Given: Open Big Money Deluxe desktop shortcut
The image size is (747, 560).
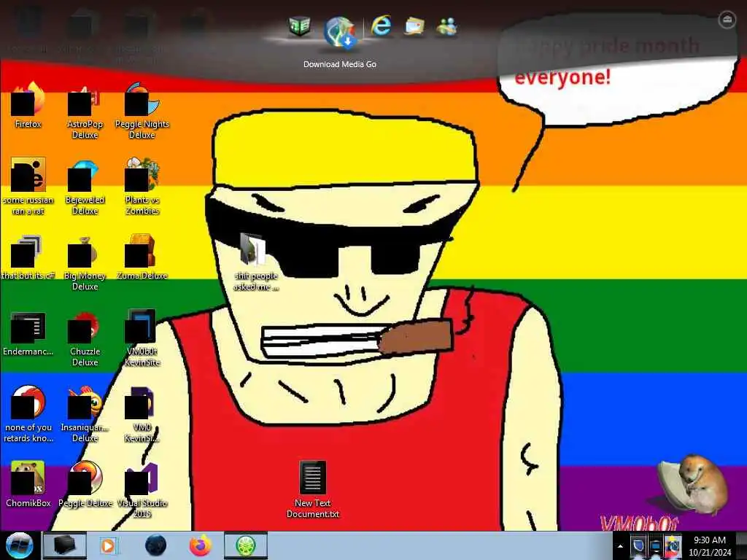Looking at the screenshot, I should point(85,262).
